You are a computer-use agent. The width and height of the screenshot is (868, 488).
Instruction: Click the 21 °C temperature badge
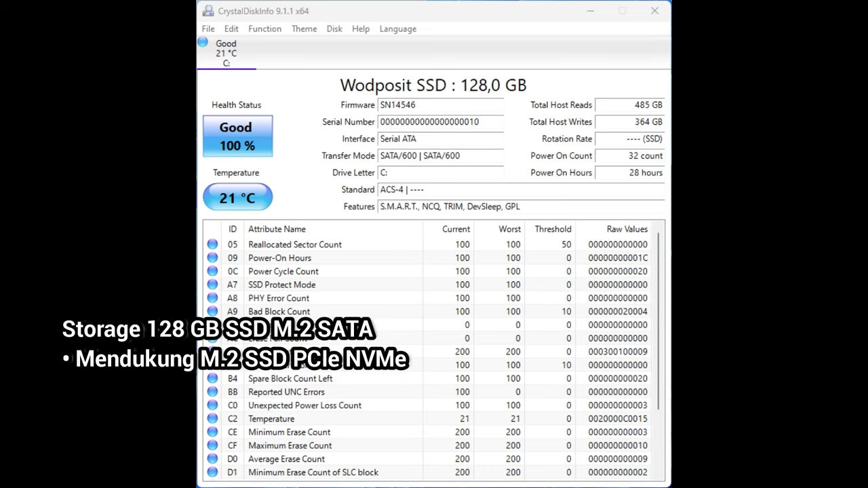[x=237, y=197]
